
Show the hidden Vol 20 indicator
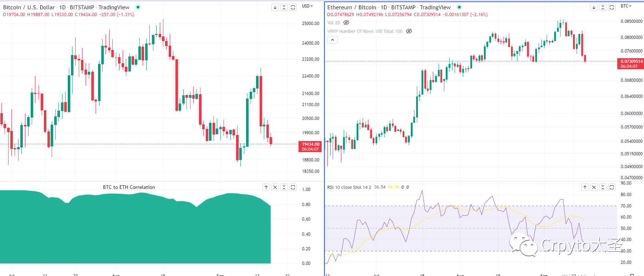tap(346, 22)
